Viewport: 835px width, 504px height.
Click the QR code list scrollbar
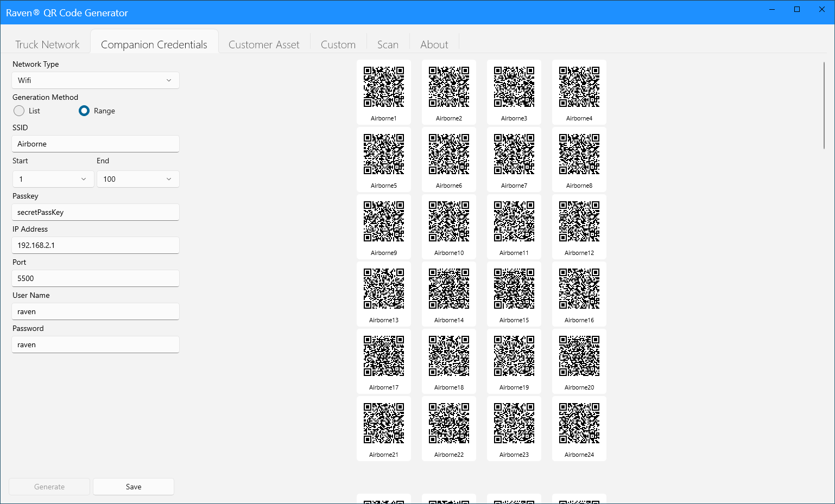[x=824, y=105]
